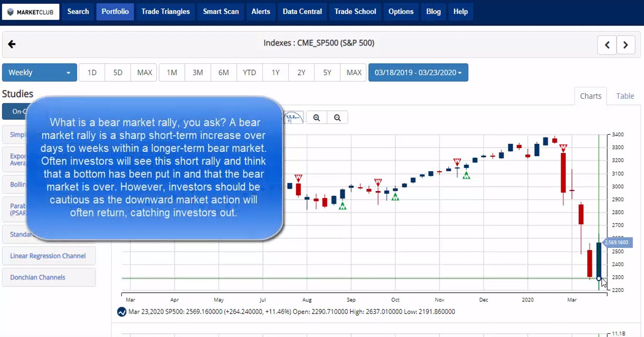Click the 2,569.1600 price label
Screen dimensions: 644x337
pos(618,243)
